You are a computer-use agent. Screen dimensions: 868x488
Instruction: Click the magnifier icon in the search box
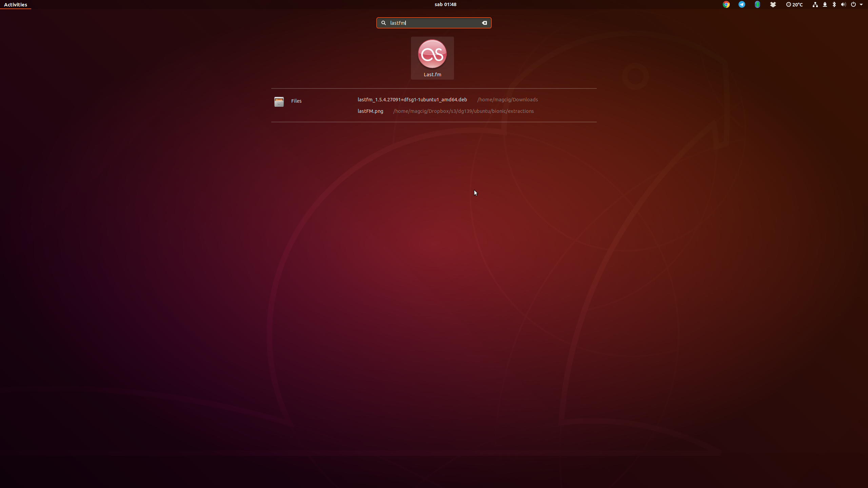[383, 23]
